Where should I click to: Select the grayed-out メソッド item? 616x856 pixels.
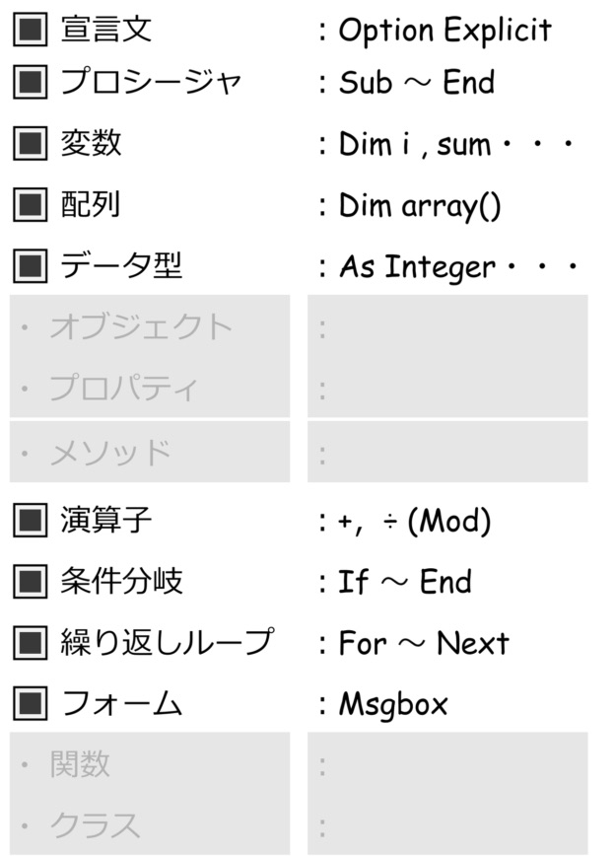click(x=110, y=453)
